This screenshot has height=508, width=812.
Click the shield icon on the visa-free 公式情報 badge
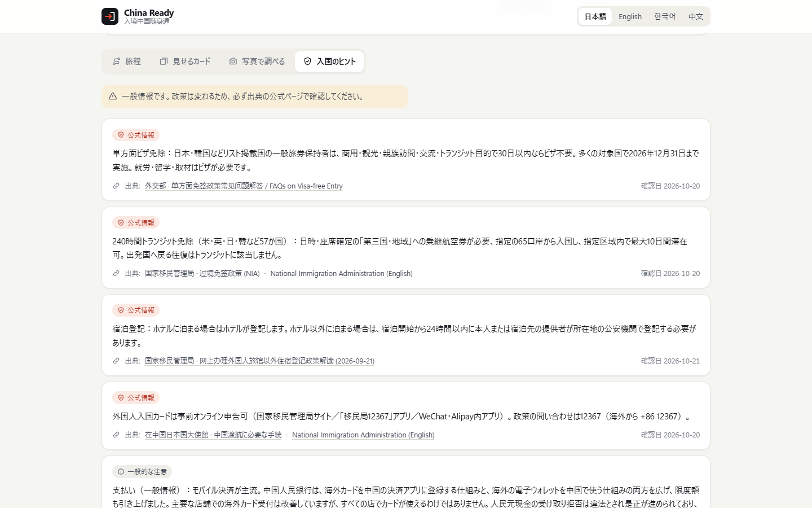121,135
